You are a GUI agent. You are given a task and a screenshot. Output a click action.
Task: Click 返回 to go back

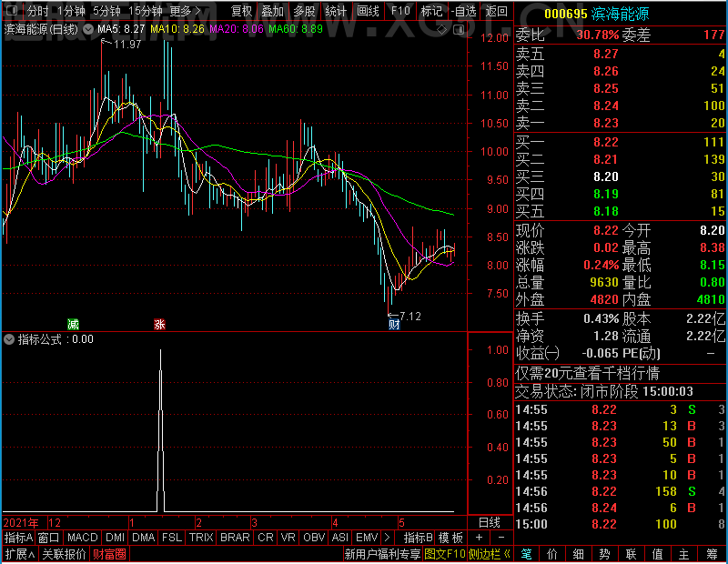pos(496,11)
